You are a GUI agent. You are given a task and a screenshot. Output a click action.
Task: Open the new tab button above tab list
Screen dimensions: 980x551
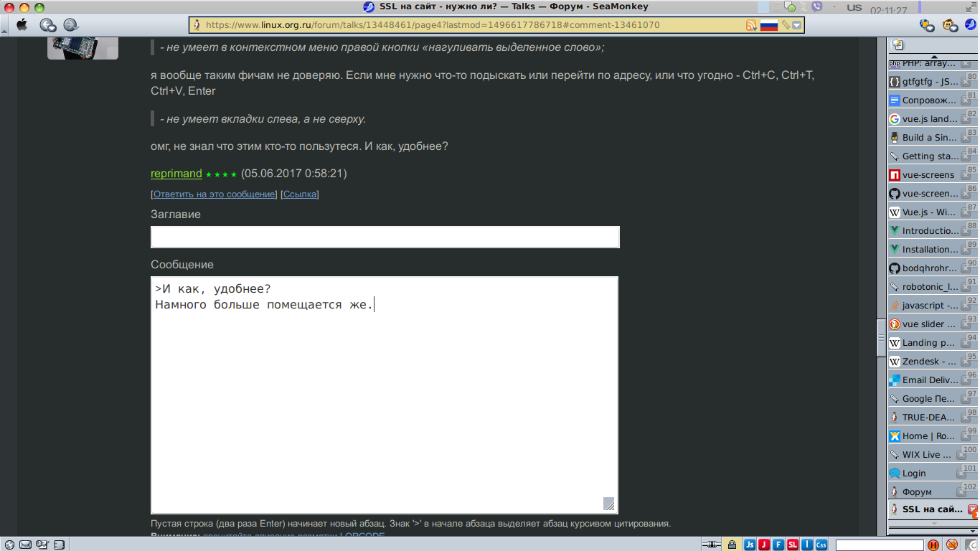(x=897, y=44)
